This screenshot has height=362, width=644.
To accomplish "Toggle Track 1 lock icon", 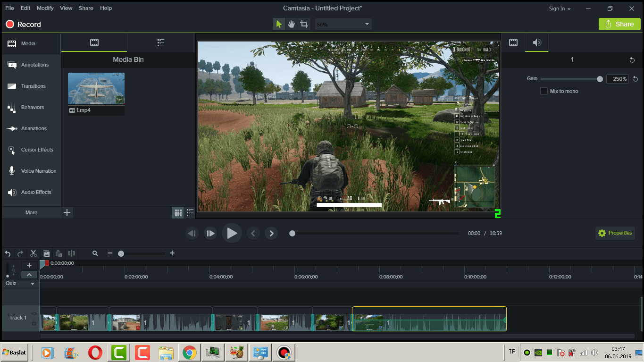I will 34,323.
